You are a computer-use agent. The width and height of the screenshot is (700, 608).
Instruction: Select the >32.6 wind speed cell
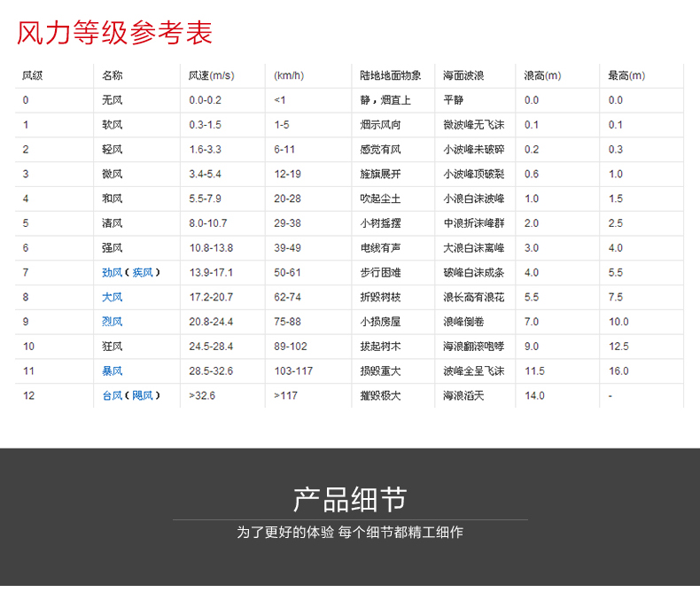(x=202, y=395)
